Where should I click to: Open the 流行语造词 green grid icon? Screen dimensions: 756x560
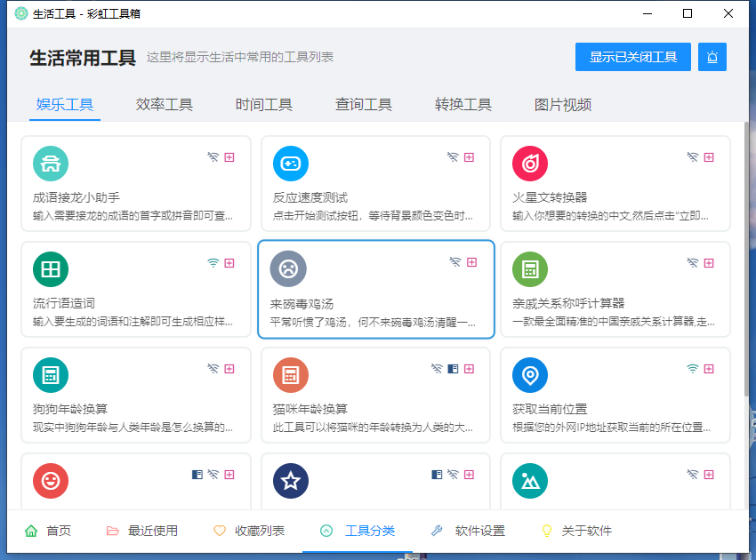point(51,268)
